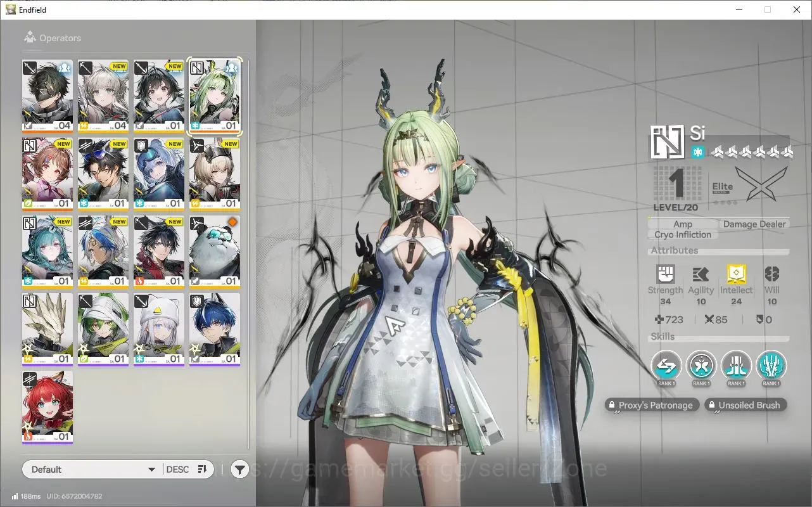Image resolution: width=812 pixels, height=507 pixels.
Task: Open the operator filter funnel icon
Action: tap(239, 470)
